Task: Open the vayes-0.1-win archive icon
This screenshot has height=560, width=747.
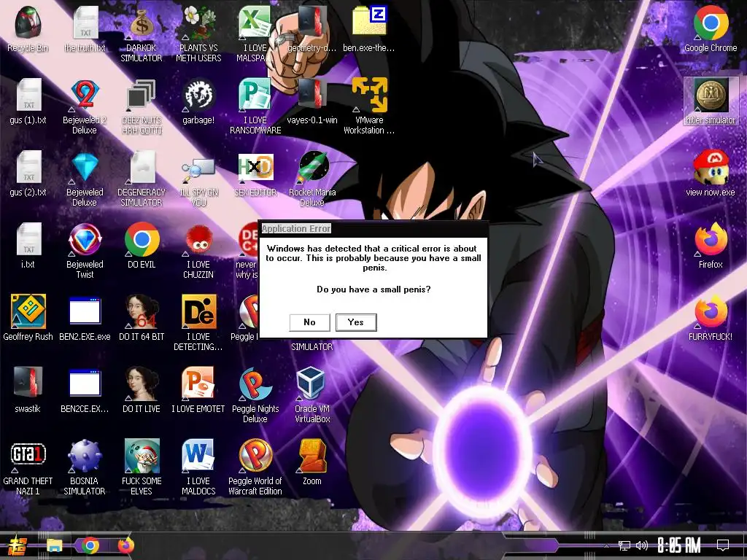Action: (312, 101)
